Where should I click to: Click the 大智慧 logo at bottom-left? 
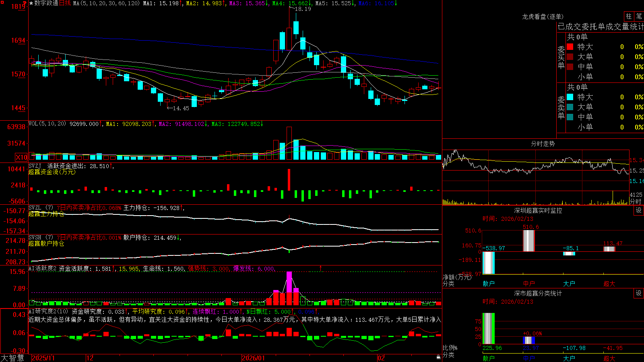click(12, 358)
